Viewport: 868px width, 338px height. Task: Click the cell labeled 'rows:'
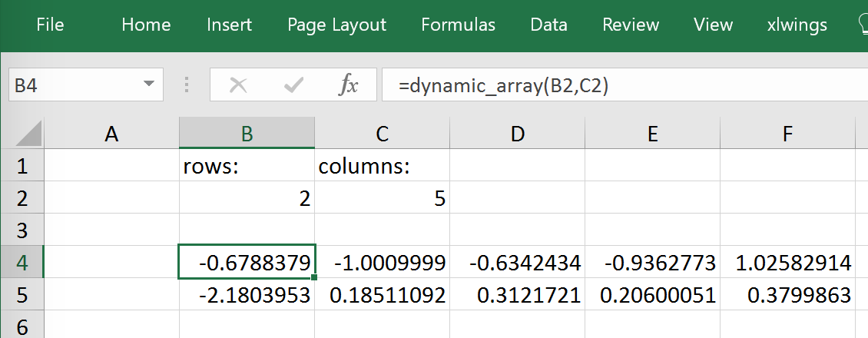point(247,165)
